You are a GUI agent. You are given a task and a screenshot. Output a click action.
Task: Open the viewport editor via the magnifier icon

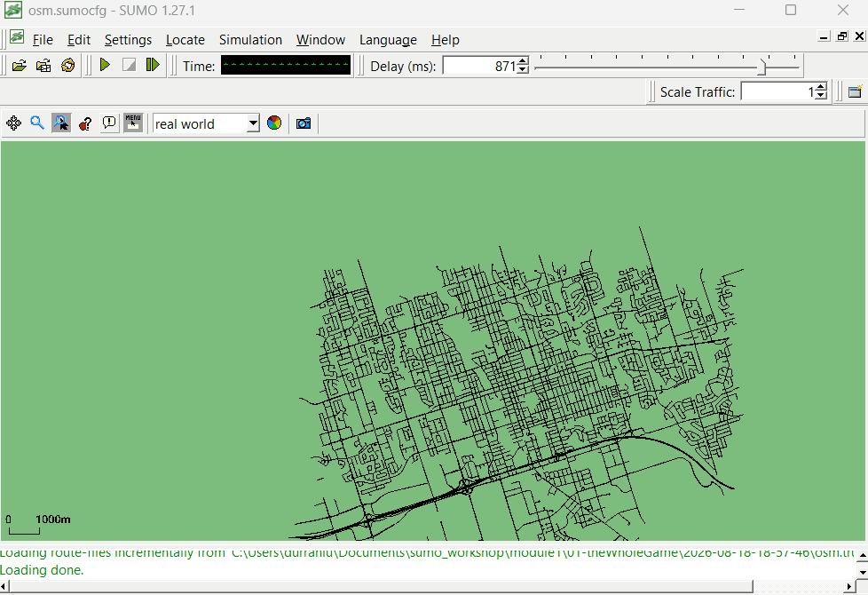pos(37,123)
